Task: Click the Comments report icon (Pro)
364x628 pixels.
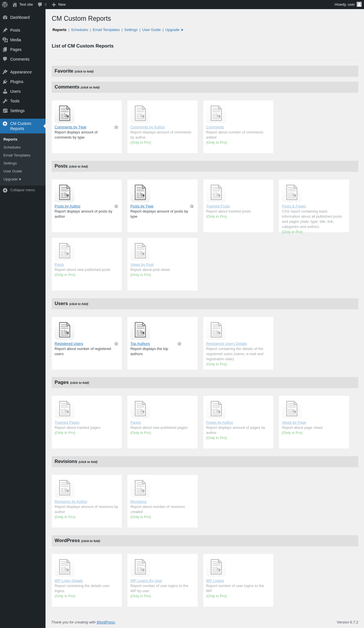Action: coord(216,113)
